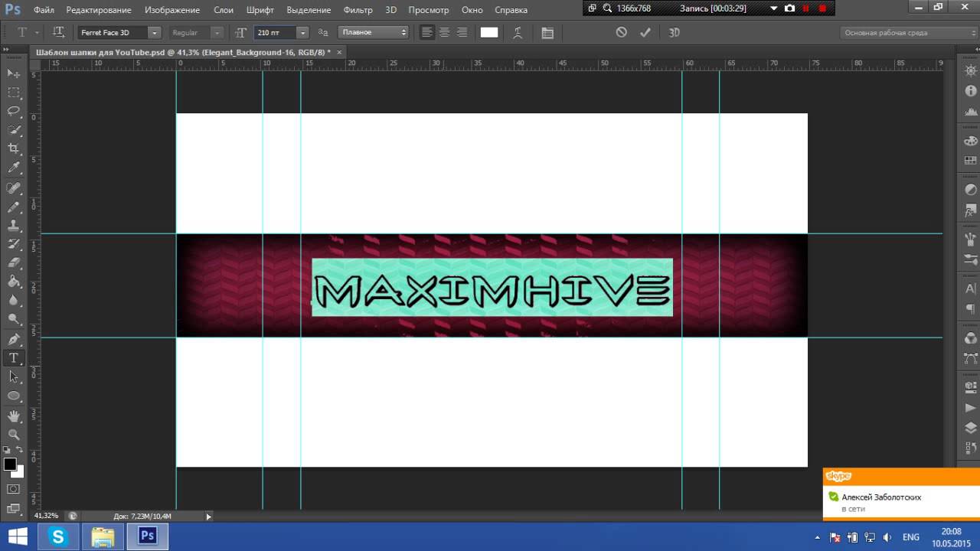Image resolution: width=980 pixels, height=551 pixels.
Task: Select the Pen tool
Action: [x=14, y=339]
